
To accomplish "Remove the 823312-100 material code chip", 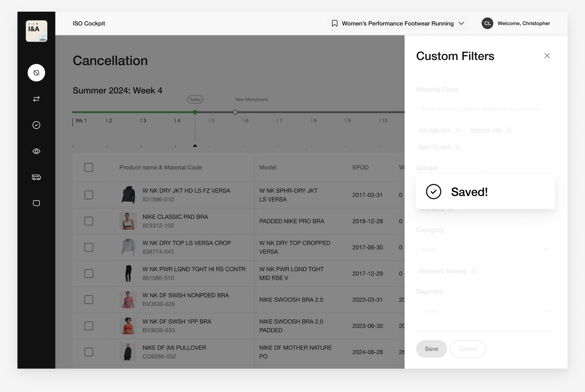I will (x=509, y=130).
